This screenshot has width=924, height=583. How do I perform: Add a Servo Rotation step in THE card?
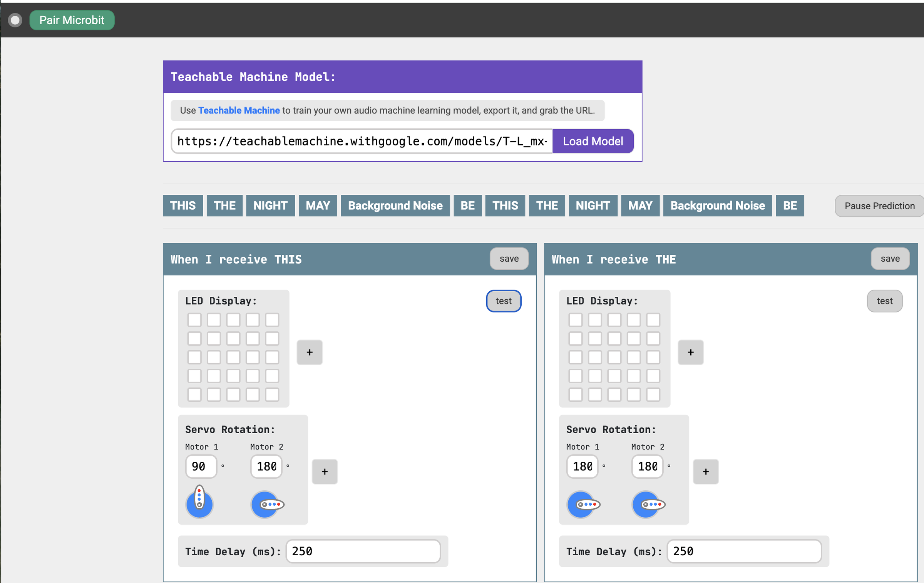tap(706, 472)
